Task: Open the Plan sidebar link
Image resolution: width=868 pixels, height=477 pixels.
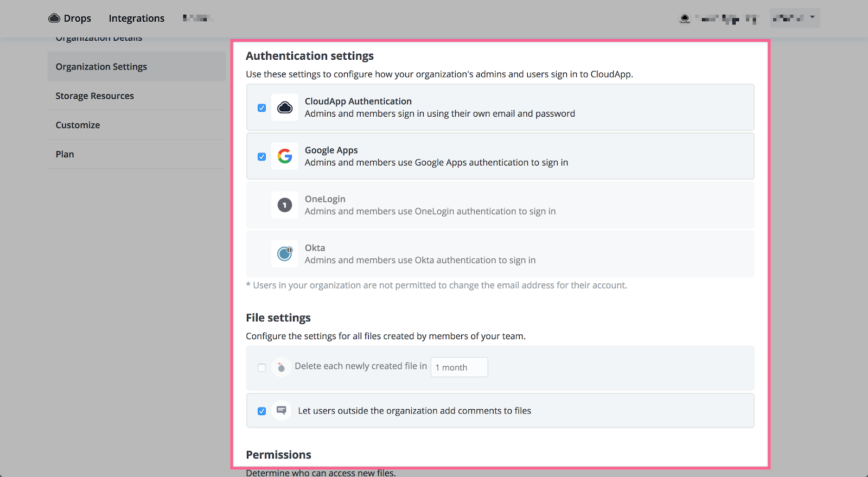Action: pos(65,155)
